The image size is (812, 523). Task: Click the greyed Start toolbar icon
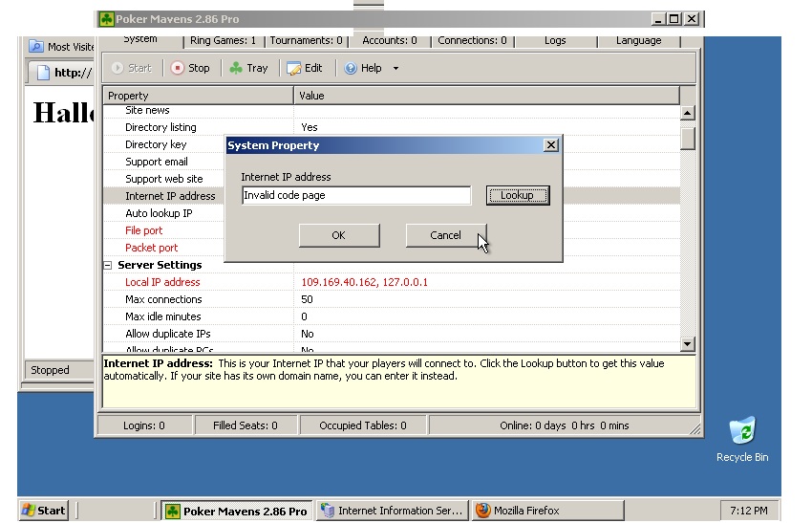pyautogui.click(x=118, y=68)
